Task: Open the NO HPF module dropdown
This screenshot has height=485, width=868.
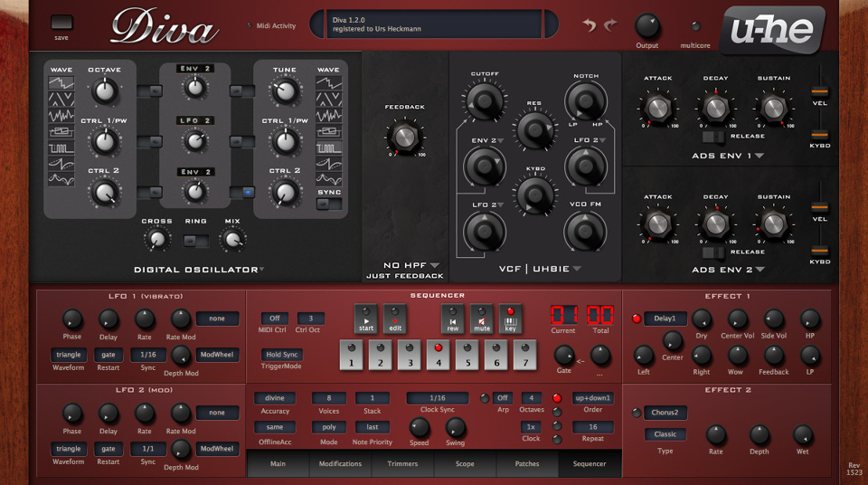Action: click(x=410, y=265)
